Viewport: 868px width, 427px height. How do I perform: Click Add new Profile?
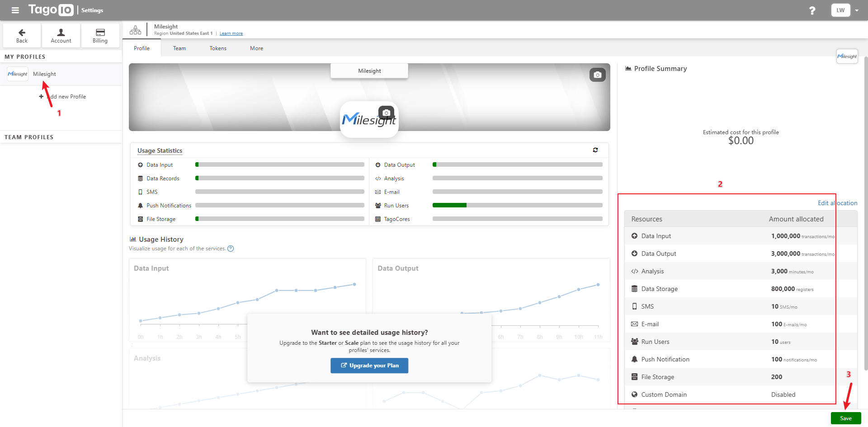pyautogui.click(x=62, y=97)
